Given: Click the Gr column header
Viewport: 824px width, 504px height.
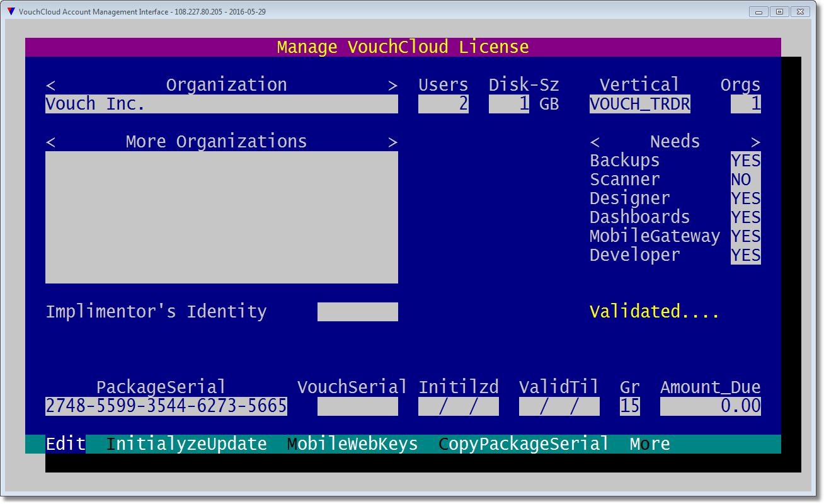Looking at the screenshot, I should [630, 387].
